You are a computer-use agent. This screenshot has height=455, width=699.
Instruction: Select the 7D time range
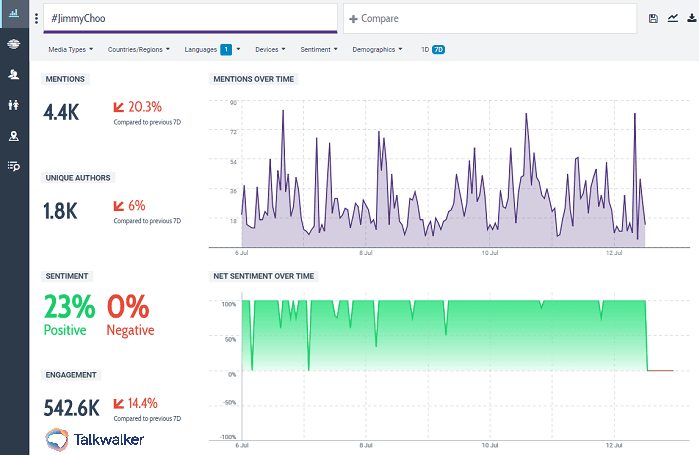coord(438,49)
